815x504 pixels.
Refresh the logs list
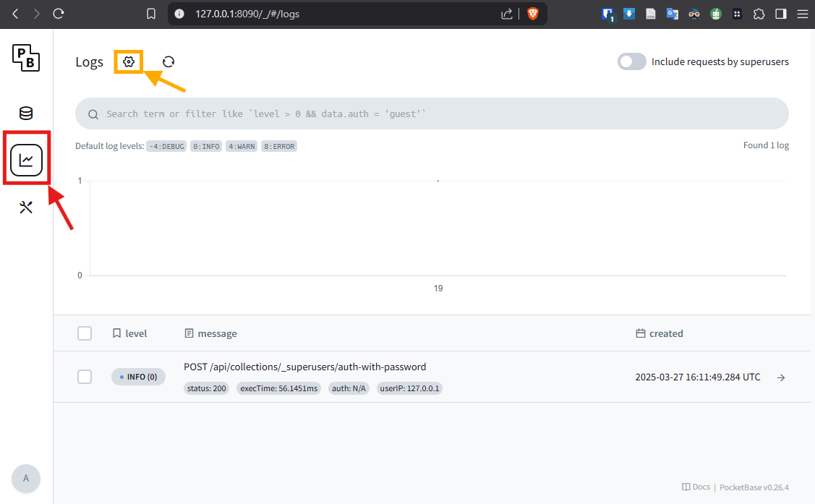168,62
